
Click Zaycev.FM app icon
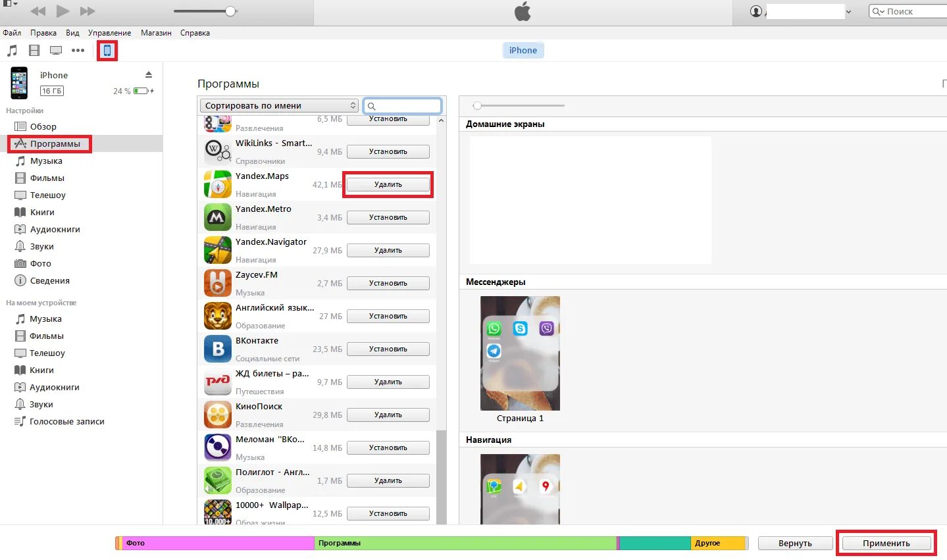click(217, 283)
